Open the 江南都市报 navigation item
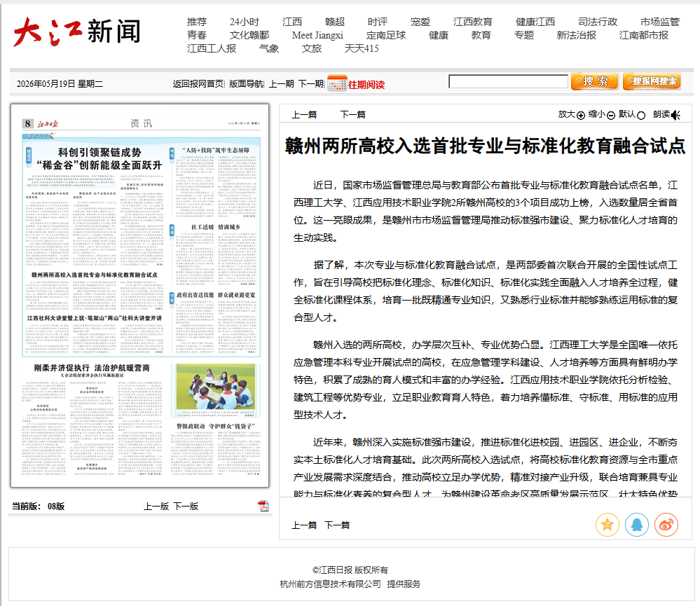This screenshot has height=606, width=700. pos(644,35)
